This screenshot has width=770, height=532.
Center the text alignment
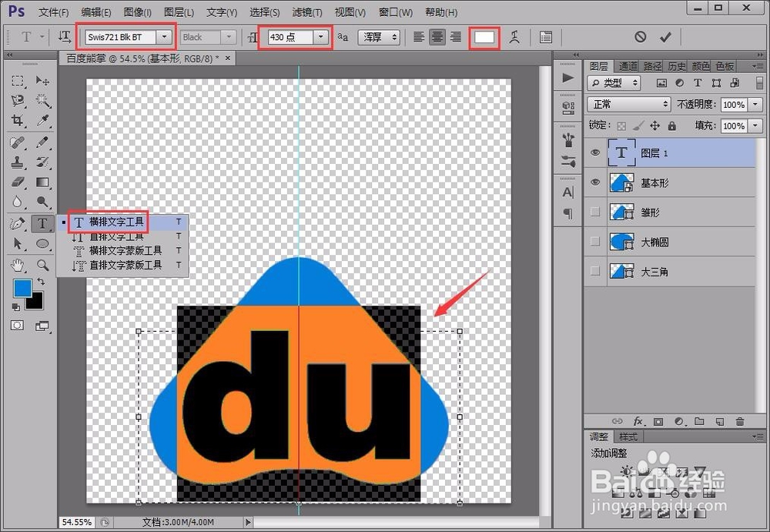(437, 37)
